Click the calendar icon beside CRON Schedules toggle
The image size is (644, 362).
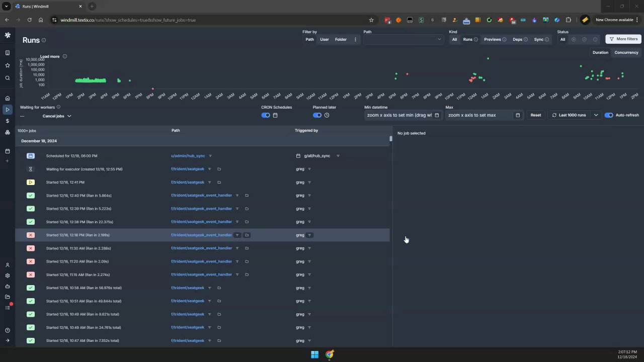pos(275,115)
